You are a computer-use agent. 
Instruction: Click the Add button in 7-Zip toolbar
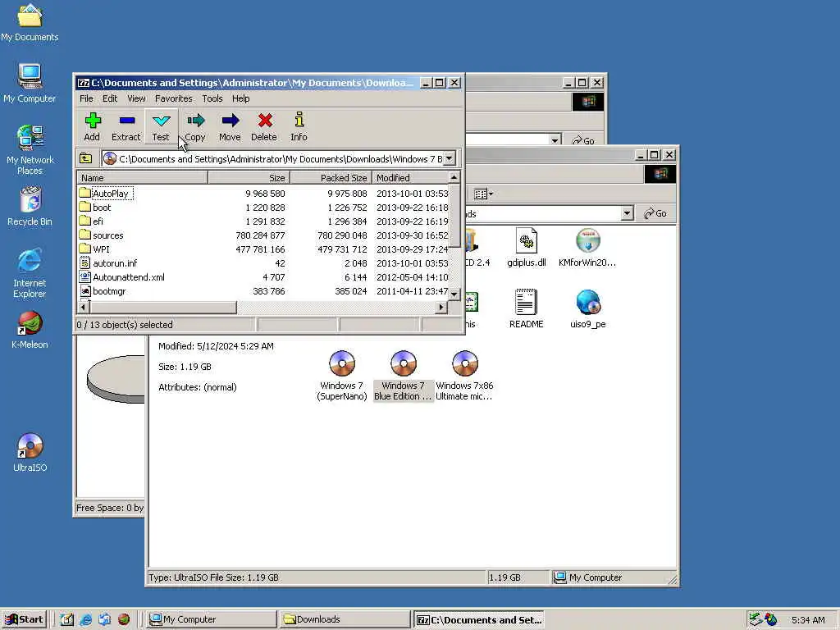point(92,127)
